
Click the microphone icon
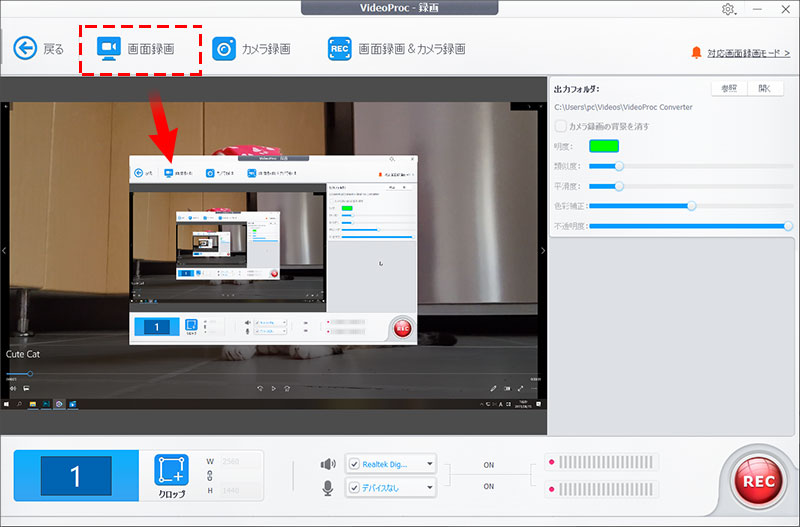pos(328,488)
